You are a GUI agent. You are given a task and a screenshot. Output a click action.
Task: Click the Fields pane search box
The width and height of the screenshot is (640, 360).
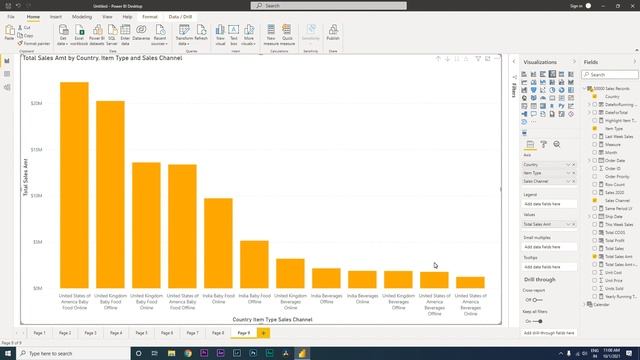point(610,75)
